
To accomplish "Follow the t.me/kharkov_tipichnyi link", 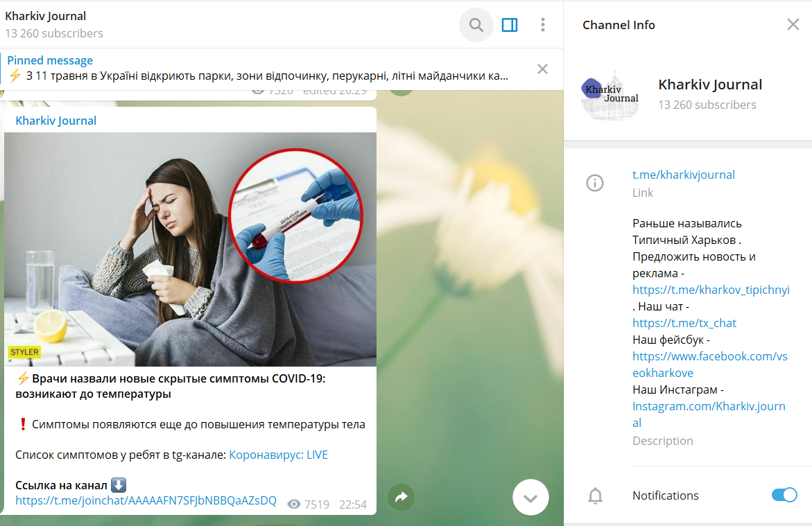I will coord(711,290).
